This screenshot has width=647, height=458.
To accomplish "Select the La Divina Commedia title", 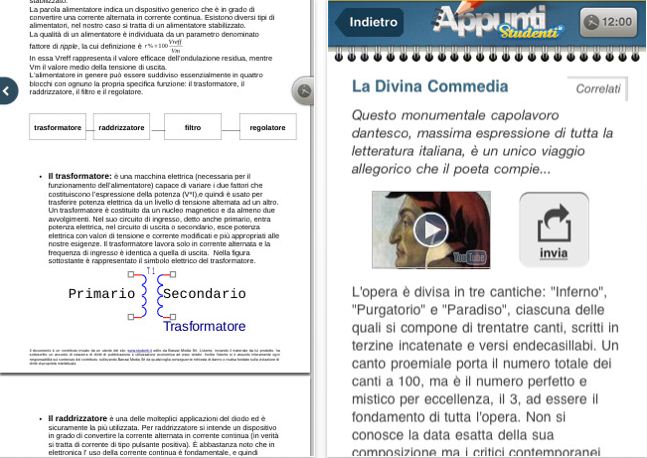I will point(430,87).
